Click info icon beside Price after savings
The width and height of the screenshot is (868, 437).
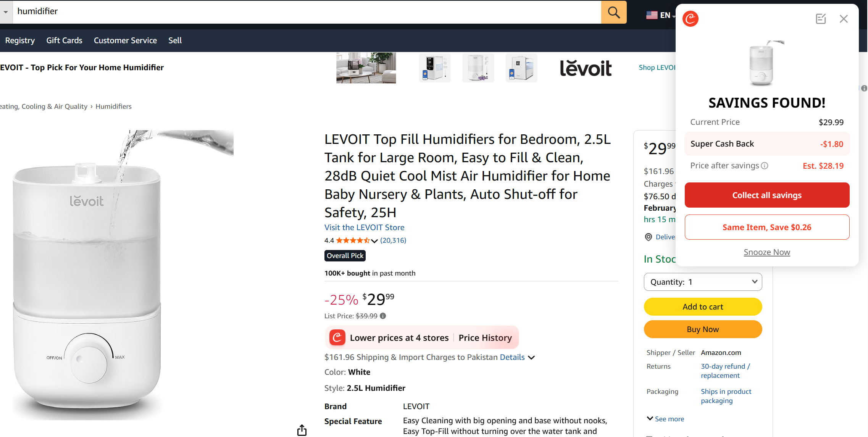765,166
